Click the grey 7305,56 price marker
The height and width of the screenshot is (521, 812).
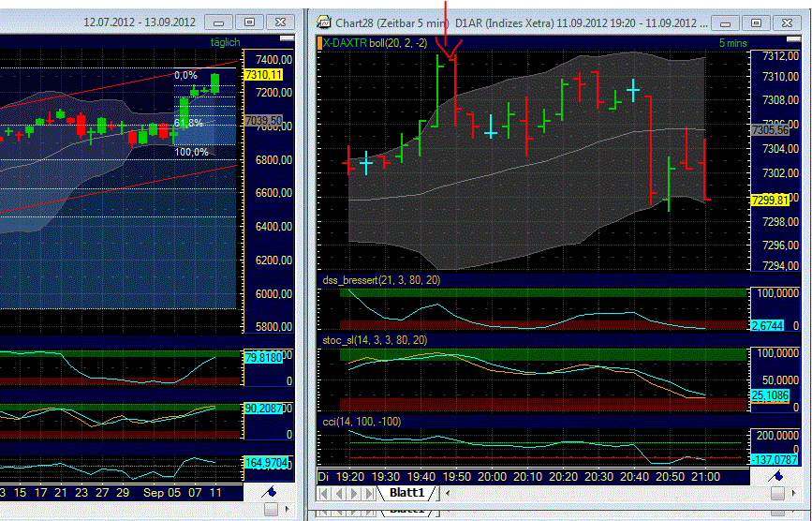click(770, 130)
